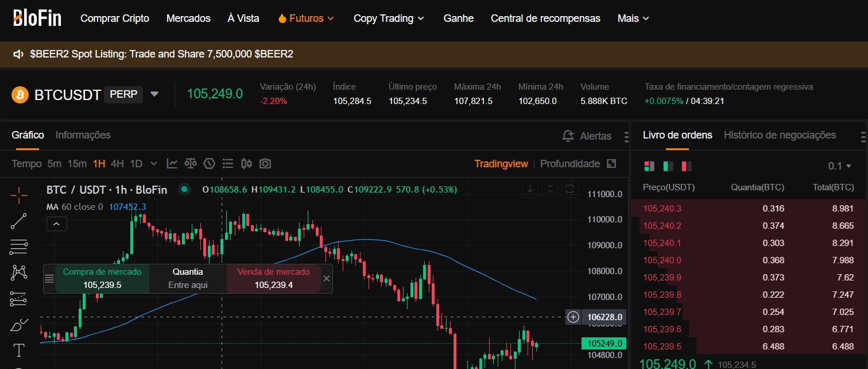Image resolution: width=868 pixels, height=369 pixels.
Task: Take a chart snapshot with camera icon
Action: tap(265, 164)
